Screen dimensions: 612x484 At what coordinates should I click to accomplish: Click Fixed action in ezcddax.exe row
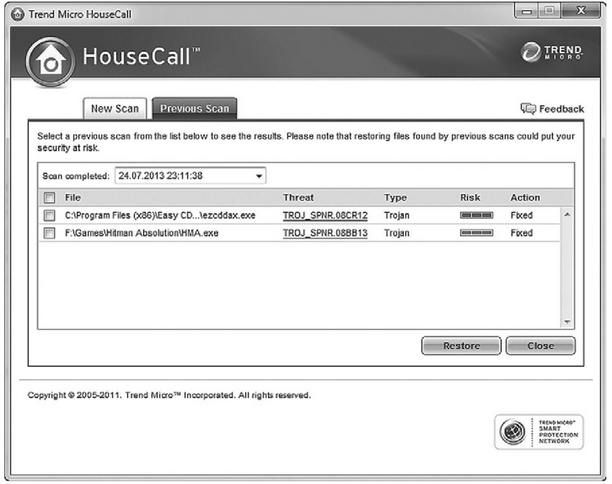pyautogui.click(x=521, y=215)
